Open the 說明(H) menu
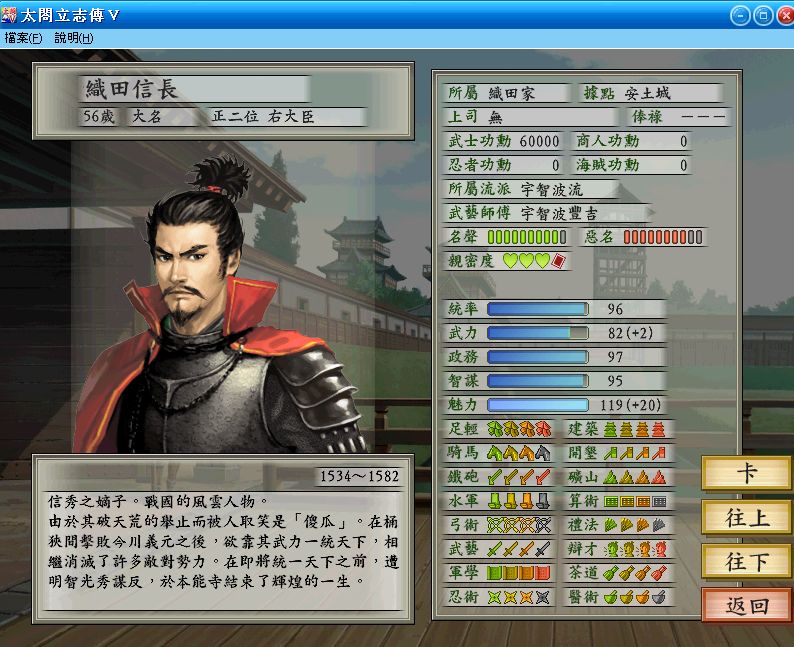794x647 pixels. 74,38
